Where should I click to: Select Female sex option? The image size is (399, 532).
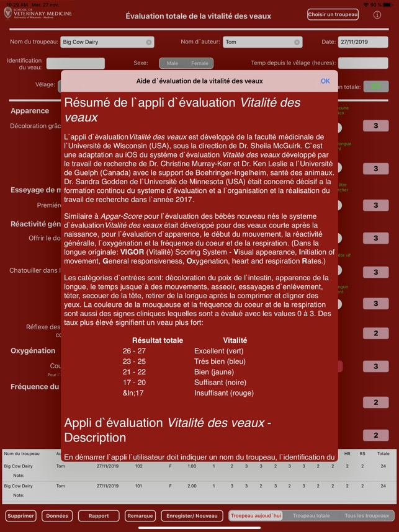coord(199,63)
